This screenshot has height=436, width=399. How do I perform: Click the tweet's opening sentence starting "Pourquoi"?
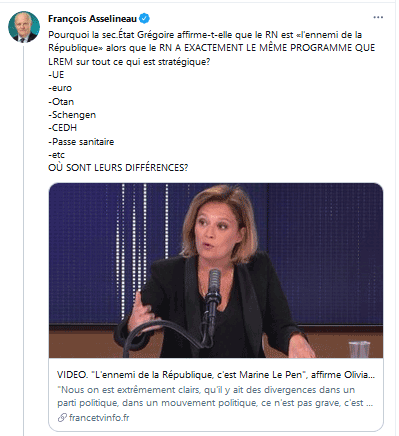pyautogui.click(x=212, y=48)
